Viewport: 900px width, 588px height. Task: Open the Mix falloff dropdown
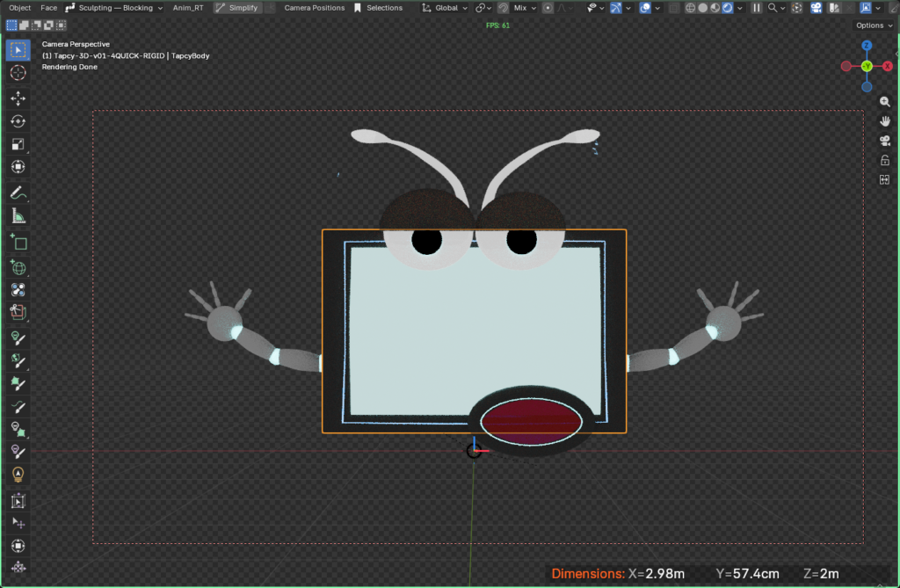521,7
